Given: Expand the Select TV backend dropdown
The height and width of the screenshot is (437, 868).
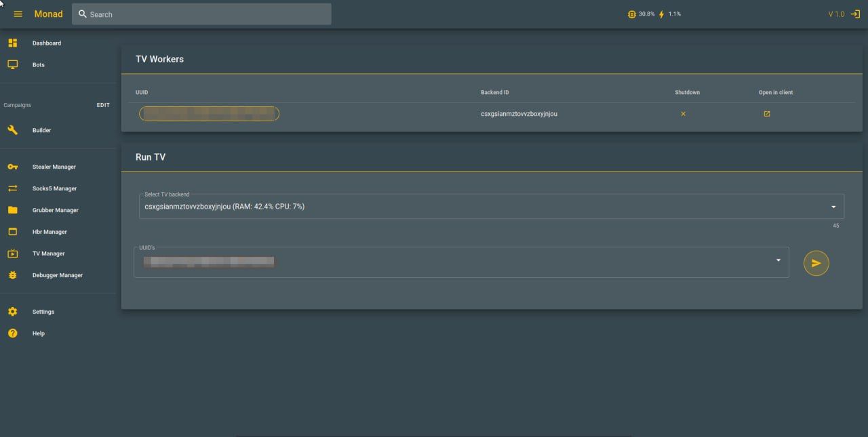Looking at the screenshot, I should click(492, 207).
